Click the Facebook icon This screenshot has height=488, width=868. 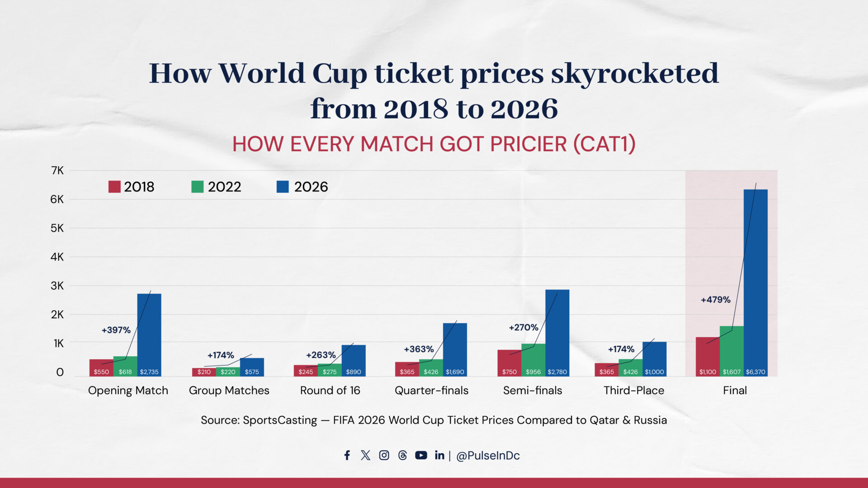[347, 455]
